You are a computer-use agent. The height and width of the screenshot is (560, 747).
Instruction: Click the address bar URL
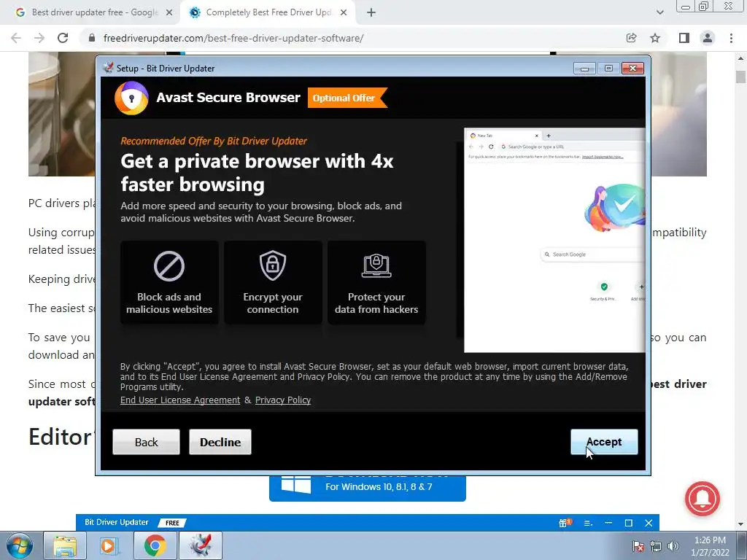pos(233,38)
